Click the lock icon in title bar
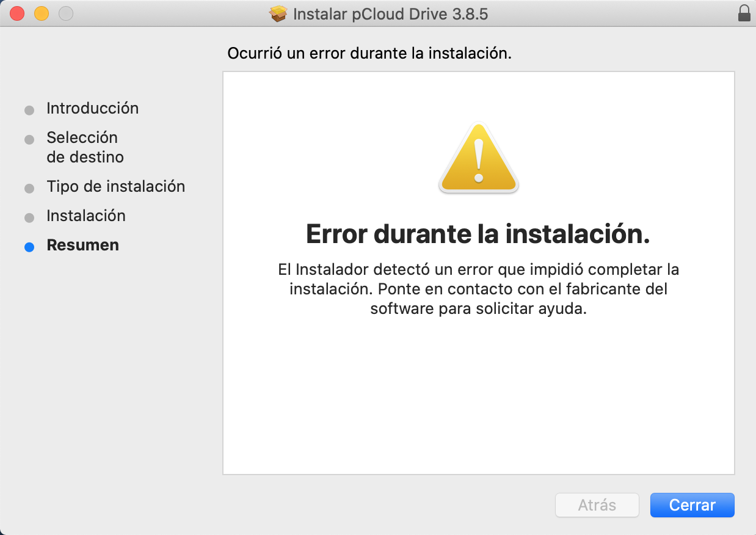756x535 pixels. tap(744, 13)
